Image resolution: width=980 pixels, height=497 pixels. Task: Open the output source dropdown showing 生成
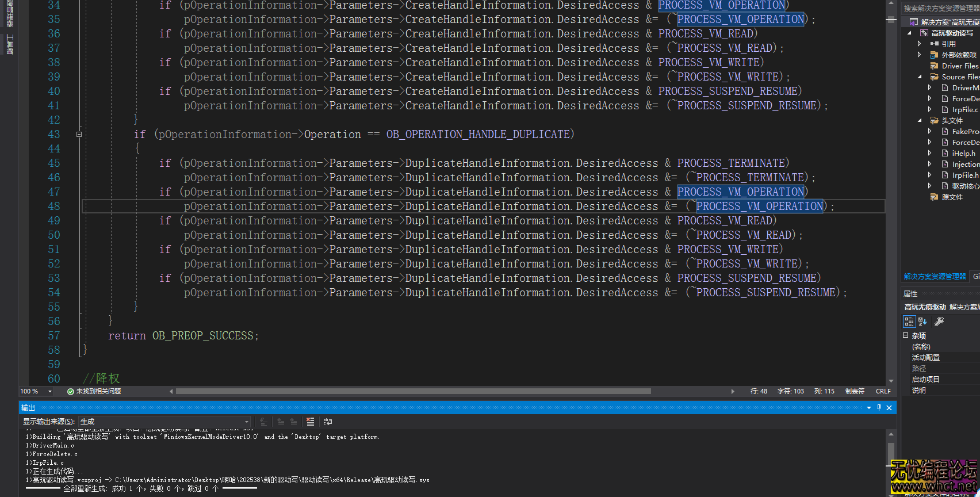click(164, 422)
